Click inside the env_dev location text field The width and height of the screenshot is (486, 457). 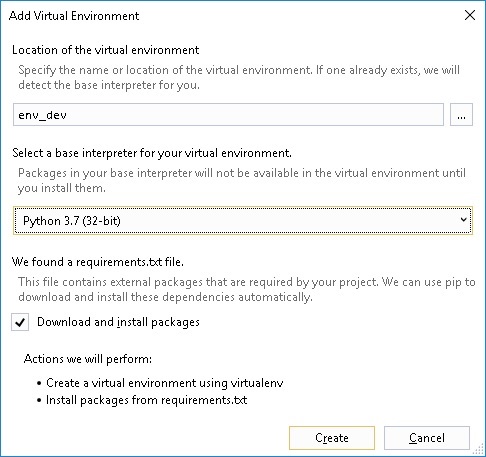(228, 115)
